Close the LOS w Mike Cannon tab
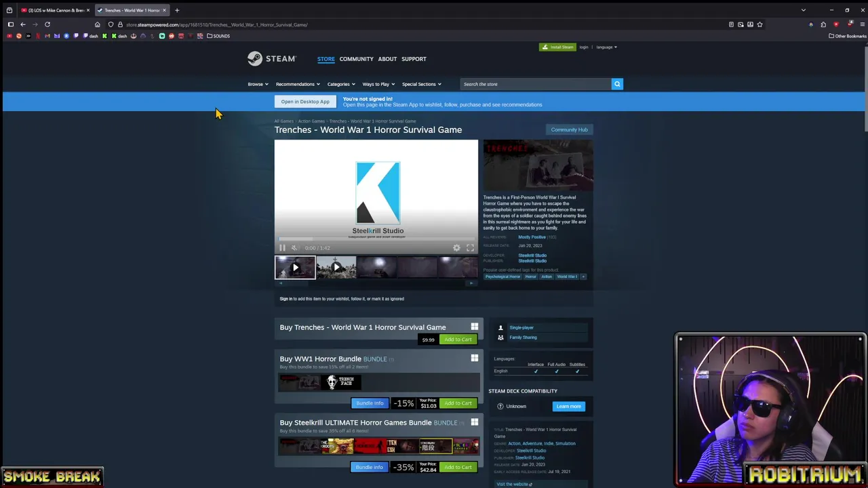The image size is (868, 488). (87, 10)
